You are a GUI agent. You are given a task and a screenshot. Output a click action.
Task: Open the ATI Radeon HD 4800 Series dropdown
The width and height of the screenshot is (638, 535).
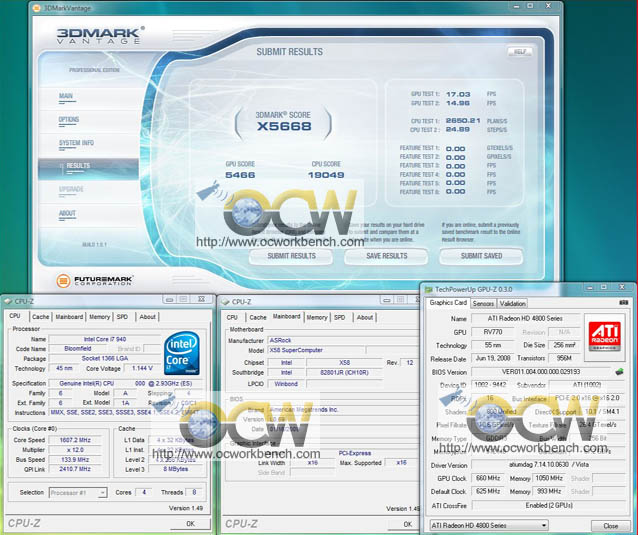489,525
